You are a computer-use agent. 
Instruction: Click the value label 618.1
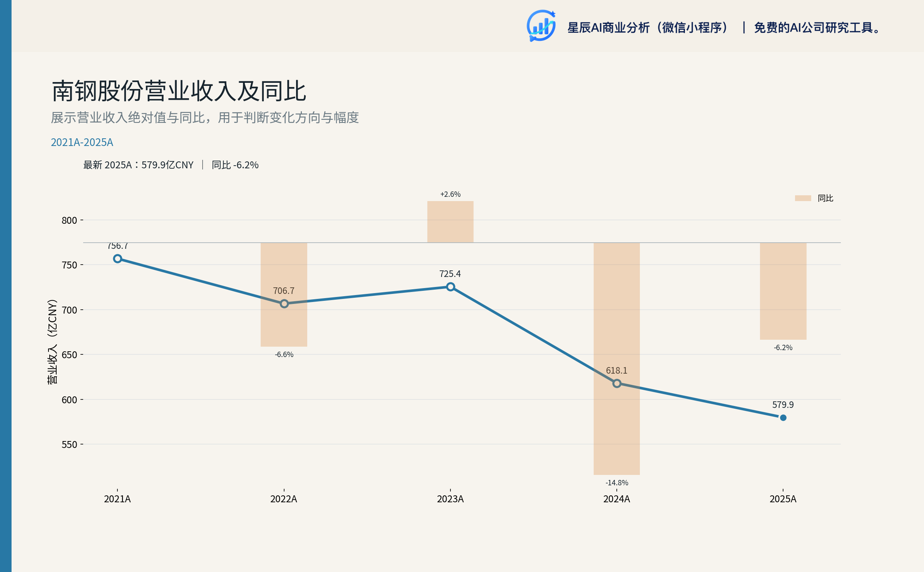tap(617, 371)
